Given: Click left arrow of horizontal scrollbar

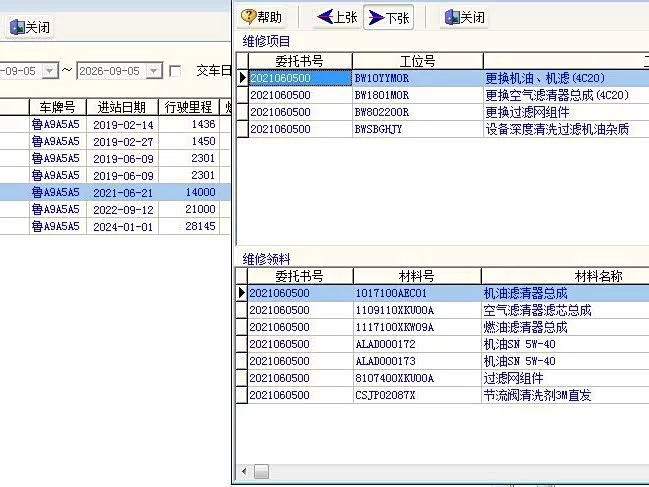Looking at the screenshot, I should (x=244, y=471).
